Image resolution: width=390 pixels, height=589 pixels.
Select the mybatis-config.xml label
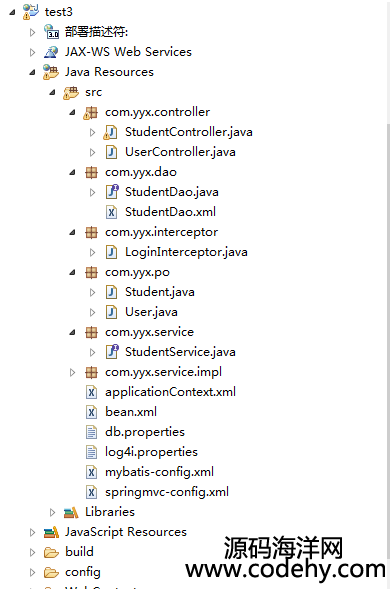pyautogui.click(x=159, y=472)
